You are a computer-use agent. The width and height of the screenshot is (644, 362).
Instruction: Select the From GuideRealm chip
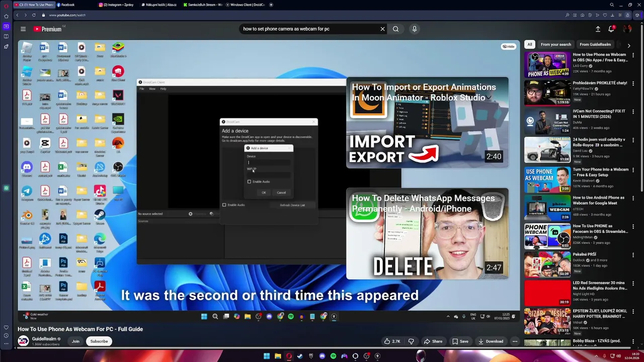pyautogui.click(x=595, y=44)
